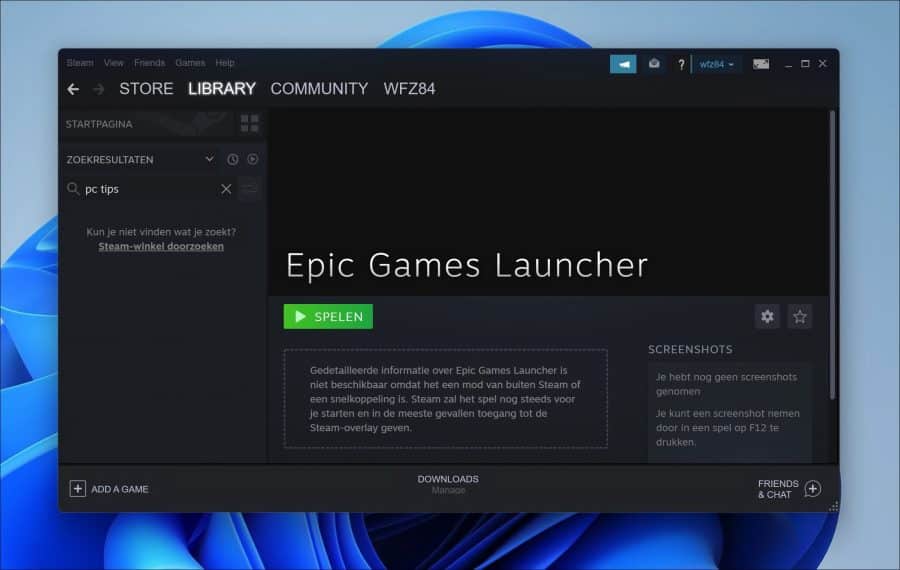Follow the 'Steam-winkel doorzoeken' link
The image size is (900, 570).
coord(161,246)
